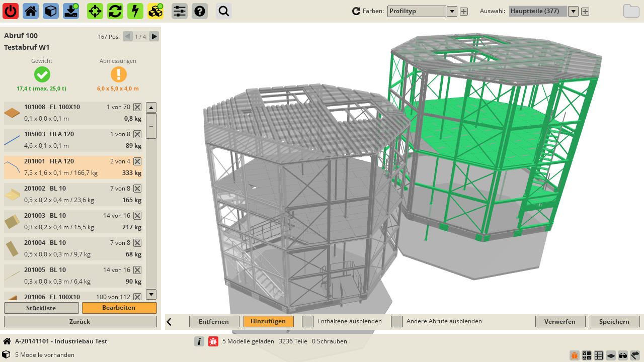Image resolution: width=644 pixels, height=362 pixels.
Task: Click the list scrollbar handle
Action: pos(151,126)
